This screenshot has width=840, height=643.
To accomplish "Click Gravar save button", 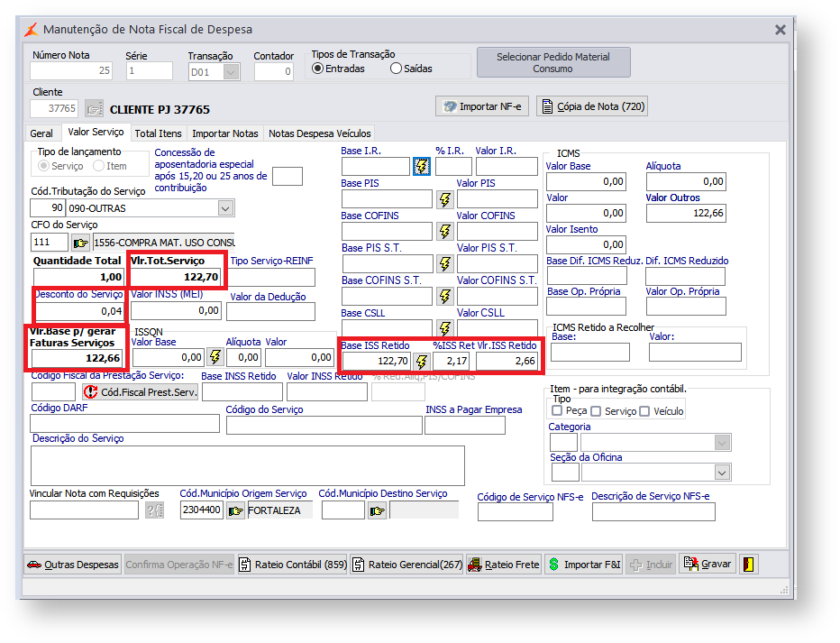I will tap(708, 564).
